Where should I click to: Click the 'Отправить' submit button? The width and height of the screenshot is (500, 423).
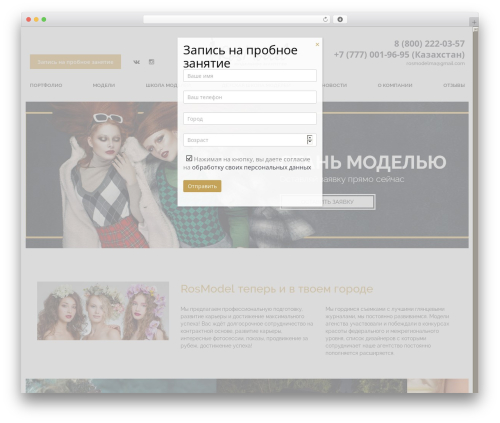pos(202,186)
